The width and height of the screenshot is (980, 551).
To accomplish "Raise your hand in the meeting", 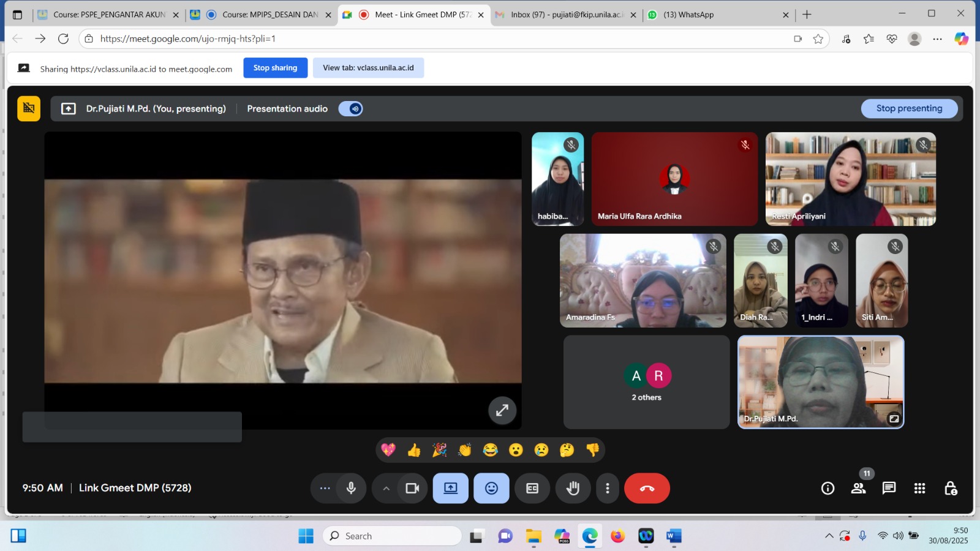I will (573, 488).
